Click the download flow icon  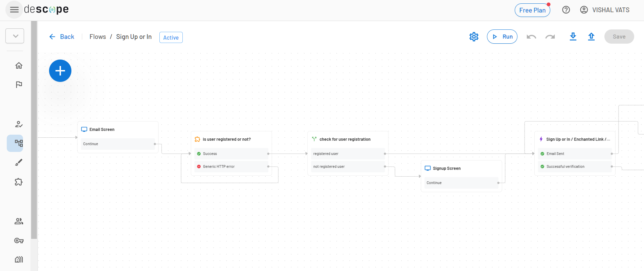pyautogui.click(x=573, y=37)
